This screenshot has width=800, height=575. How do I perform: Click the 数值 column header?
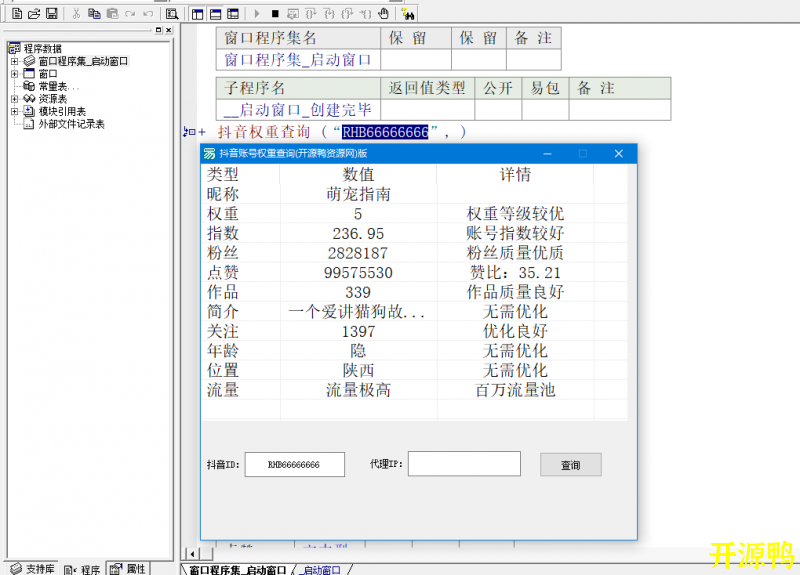click(358, 174)
